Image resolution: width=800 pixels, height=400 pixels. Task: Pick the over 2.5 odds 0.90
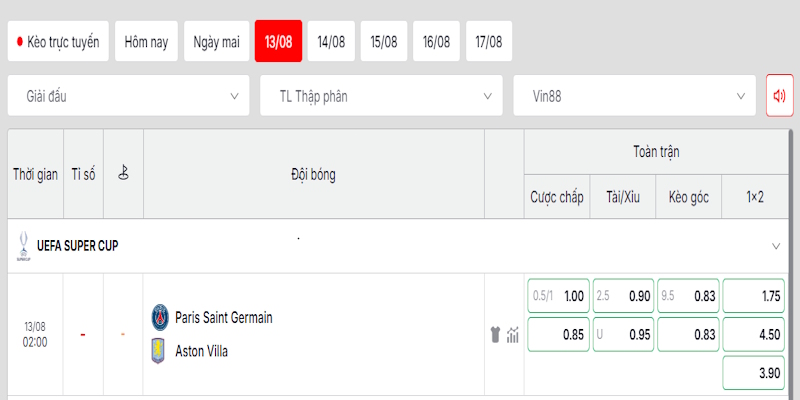(x=623, y=296)
